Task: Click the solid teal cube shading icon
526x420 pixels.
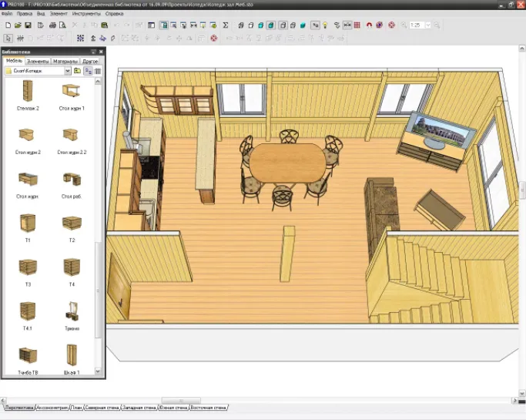Action: click(303, 25)
